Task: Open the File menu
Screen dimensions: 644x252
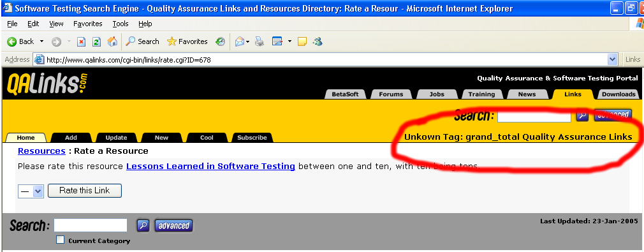Action: (x=12, y=24)
